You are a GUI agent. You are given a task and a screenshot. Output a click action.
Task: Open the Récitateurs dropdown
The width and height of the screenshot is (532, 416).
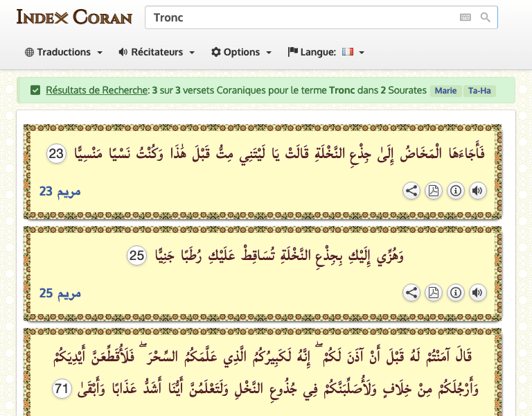click(x=157, y=52)
